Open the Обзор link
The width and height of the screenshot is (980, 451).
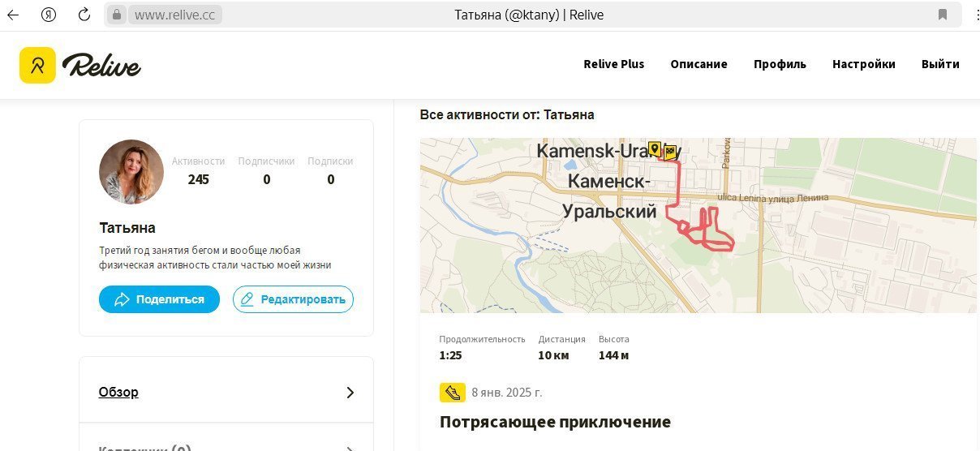[118, 393]
